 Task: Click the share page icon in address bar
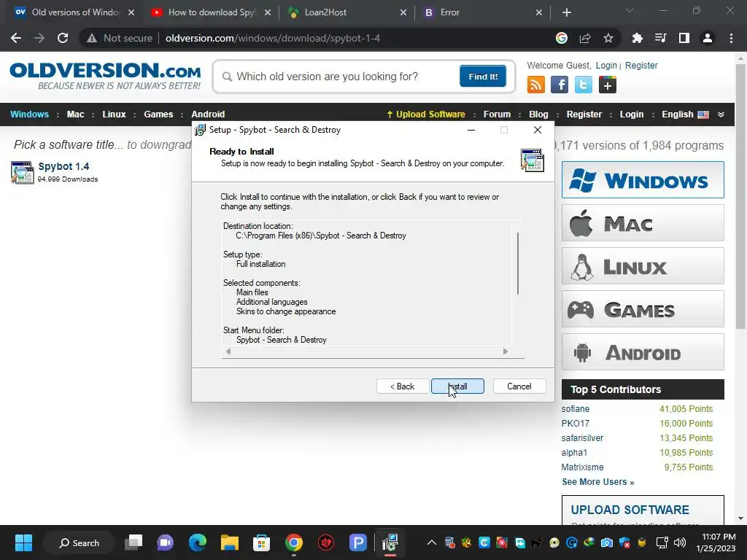pyautogui.click(x=585, y=38)
